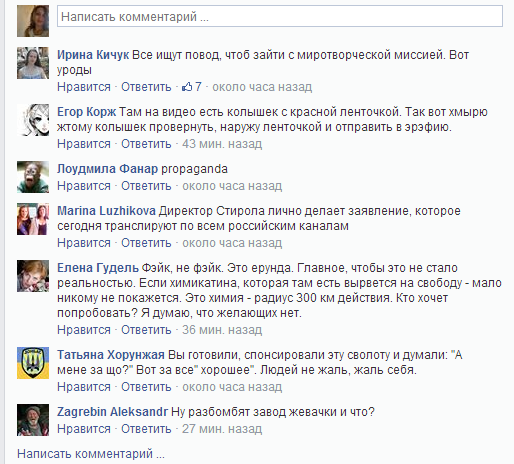Screen dimensions: 514x464
Task: Open Татьяна Хорунжая's trident emblem avatar
Action: (33, 363)
